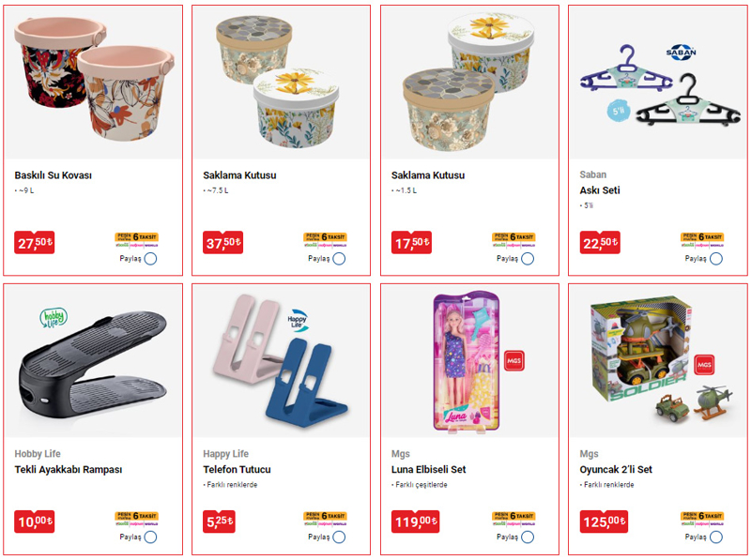Viewport: 751px width, 560px height.
Task: Click the Hobby Life logo on shoe ramp image
Action: click(x=54, y=318)
